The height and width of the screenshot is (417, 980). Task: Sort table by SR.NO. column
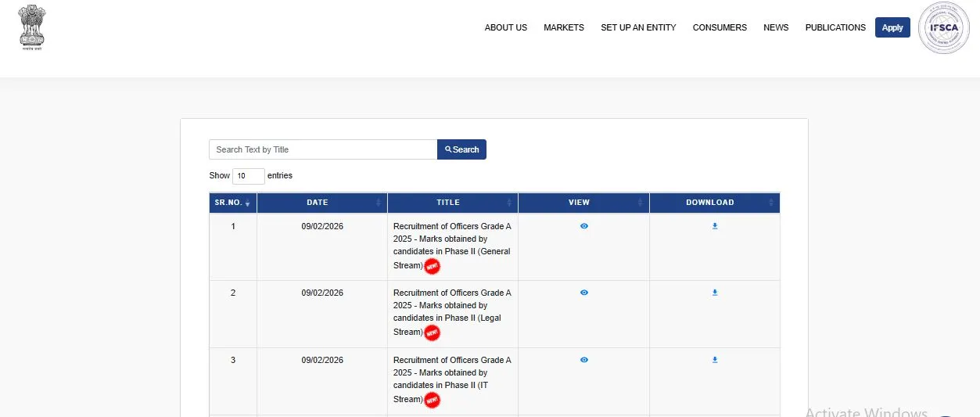coord(232,203)
